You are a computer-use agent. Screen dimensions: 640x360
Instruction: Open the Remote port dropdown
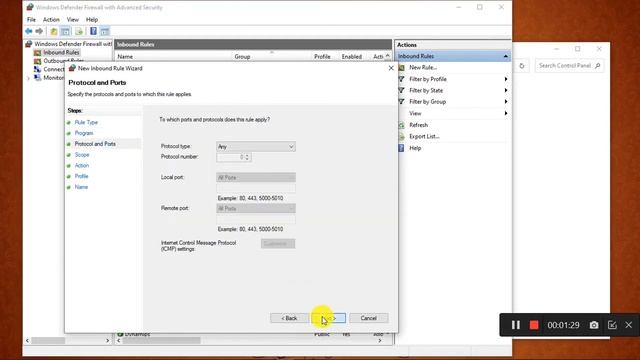pyautogui.click(x=256, y=209)
